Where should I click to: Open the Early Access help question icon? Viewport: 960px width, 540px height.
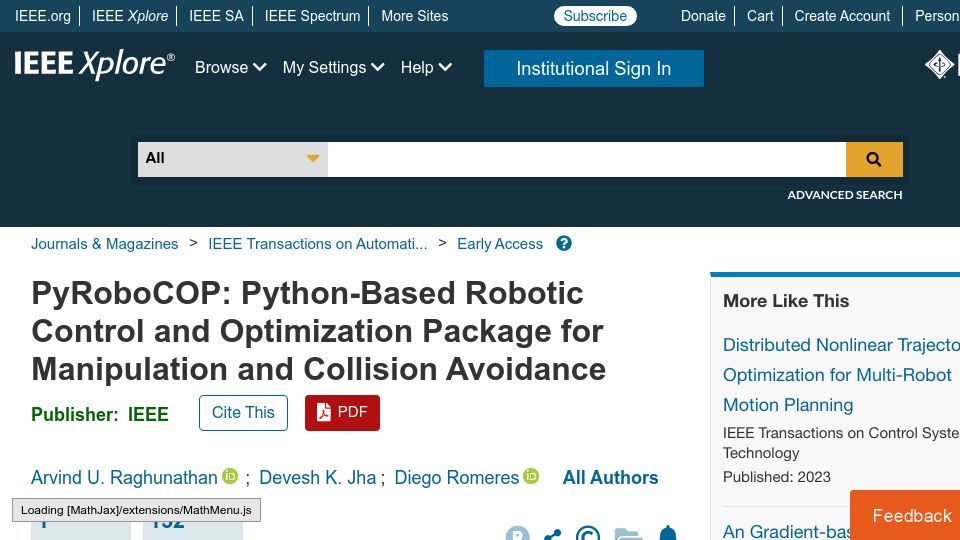pos(564,244)
